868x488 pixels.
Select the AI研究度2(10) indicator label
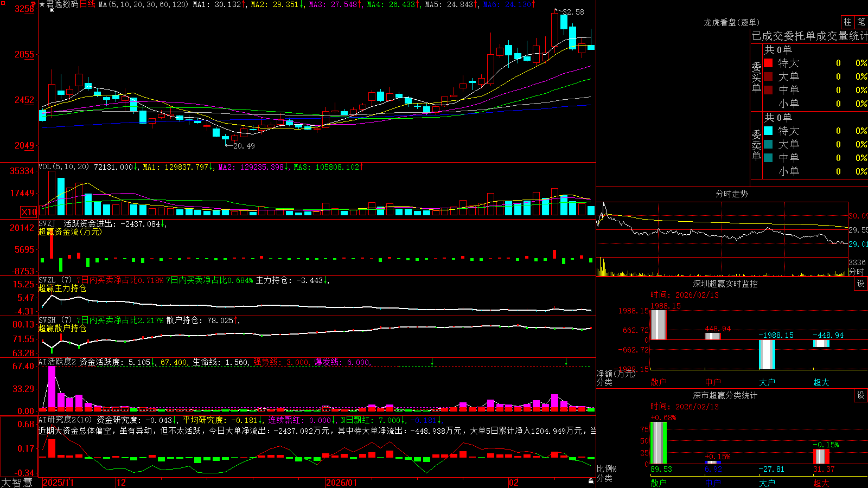point(65,420)
